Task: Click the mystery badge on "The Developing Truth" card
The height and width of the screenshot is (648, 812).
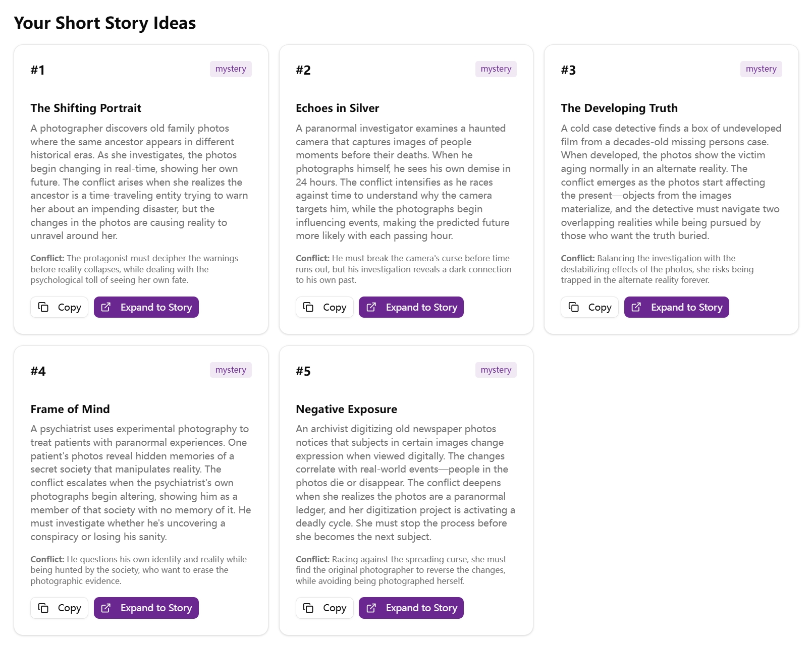Action: click(761, 69)
